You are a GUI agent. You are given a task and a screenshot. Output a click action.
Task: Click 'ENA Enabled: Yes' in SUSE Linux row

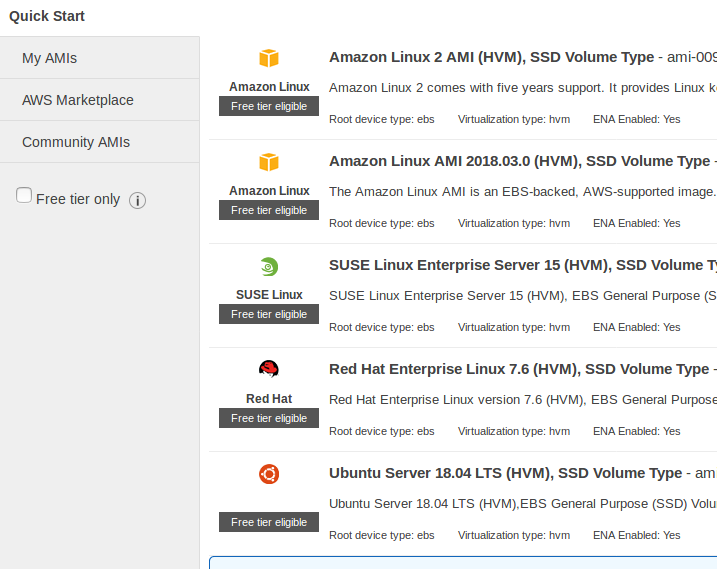click(x=637, y=327)
